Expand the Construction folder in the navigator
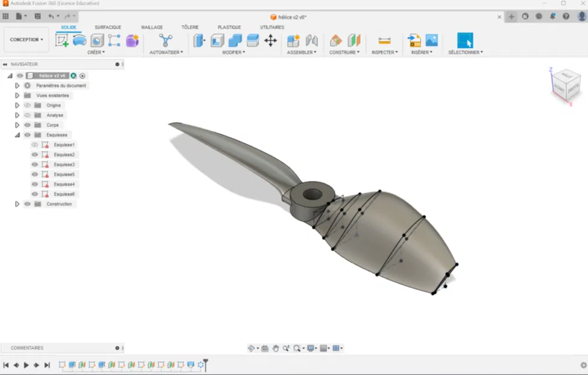Image resolution: width=588 pixels, height=375 pixels. [16, 204]
